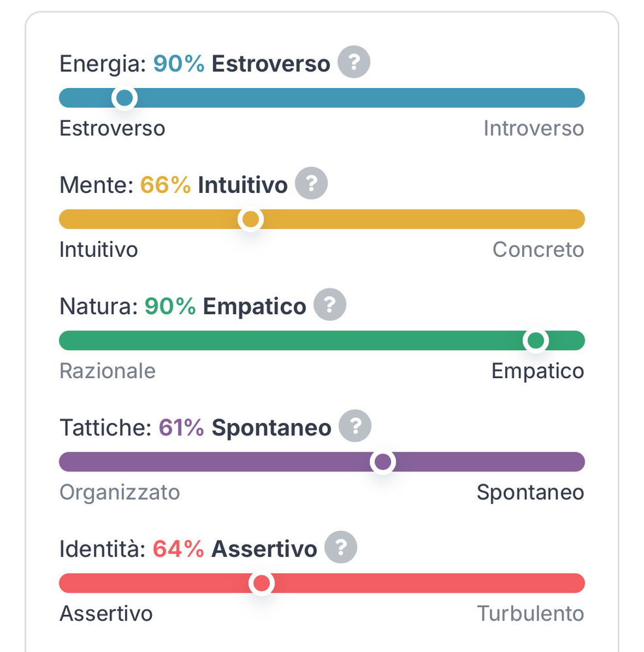Click the yellow Mente slider handle
Screen dimensions: 644x652
coord(251,220)
